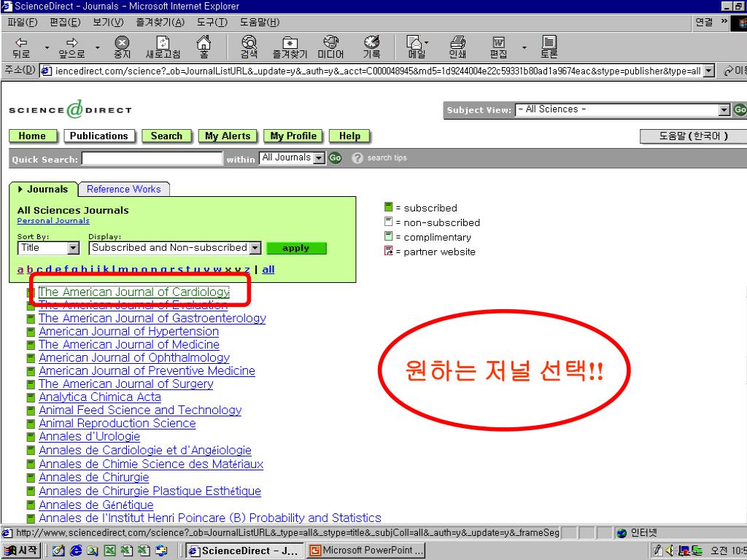Viewport: 747px width, 560px height.
Task: Open the 토론 discuss toolbar icon
Action: click(549, 47)
